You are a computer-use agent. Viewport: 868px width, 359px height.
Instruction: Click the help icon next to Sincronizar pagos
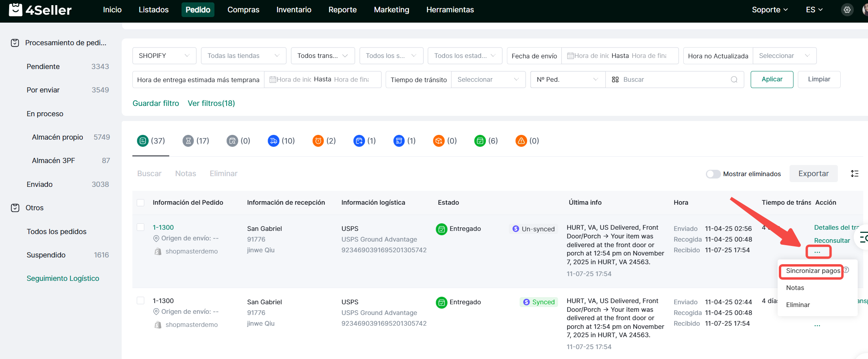click(846, 270)
